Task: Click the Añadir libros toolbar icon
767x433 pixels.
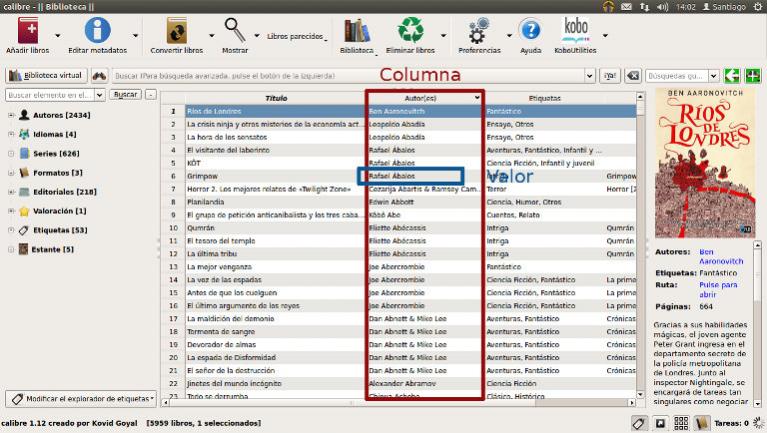Action: pos(27,31)
